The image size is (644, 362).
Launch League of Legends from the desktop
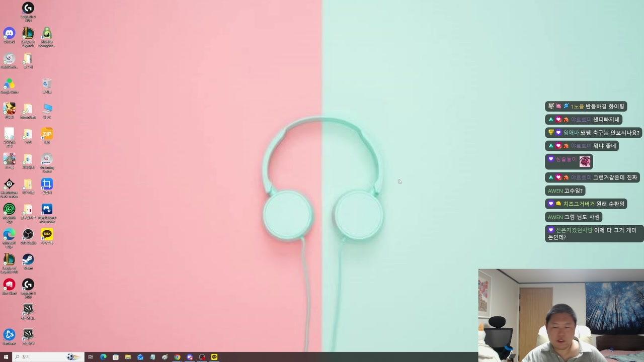click(28, 35)
